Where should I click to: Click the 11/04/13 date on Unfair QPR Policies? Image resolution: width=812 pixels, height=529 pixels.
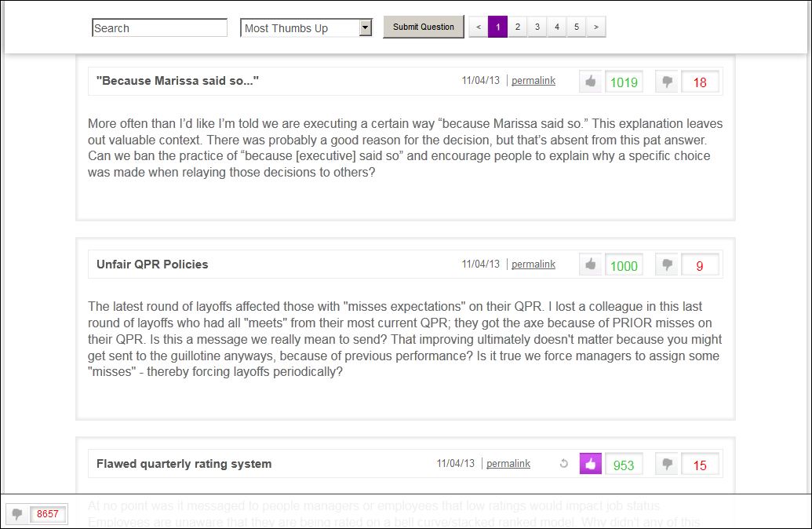(x=481, y=264)
